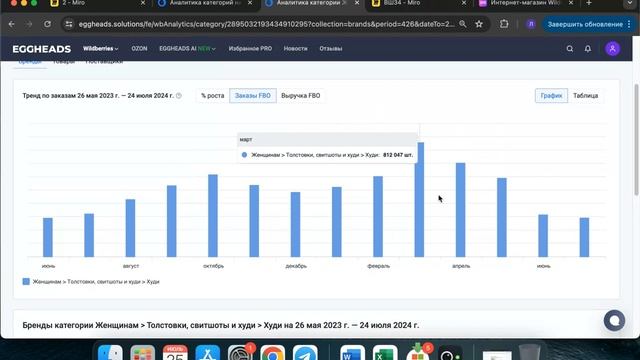
Task: Select the Товары tab
Action: [64, 62]
